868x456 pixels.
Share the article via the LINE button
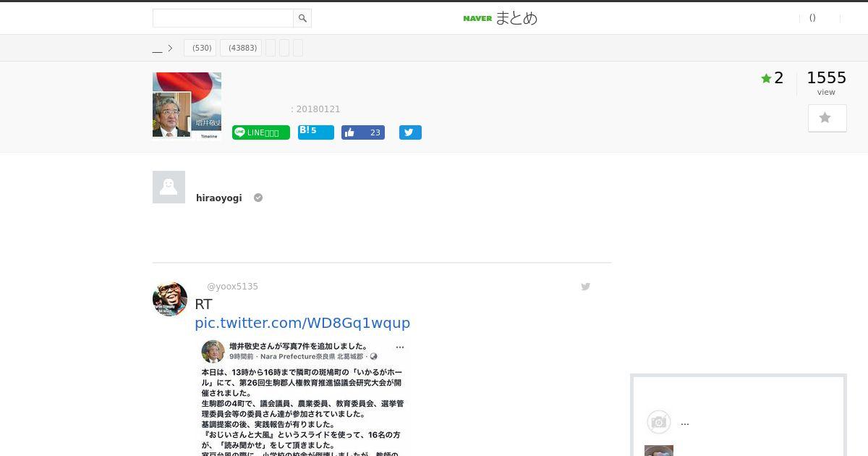tap(261, 132)
